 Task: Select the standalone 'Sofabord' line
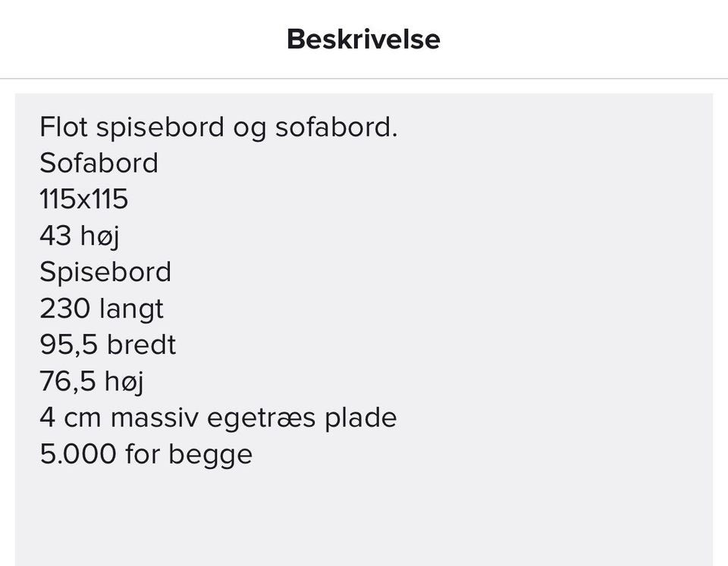click(99, 163)
